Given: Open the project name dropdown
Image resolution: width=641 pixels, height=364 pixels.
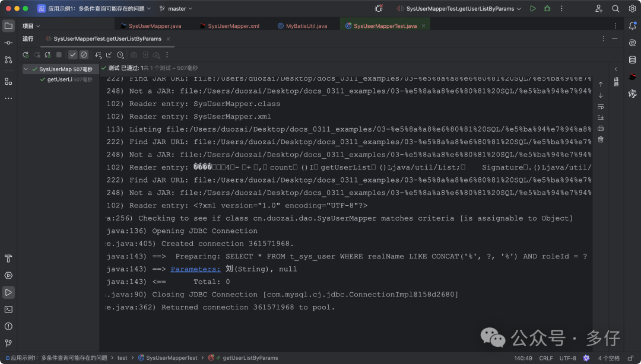Looking at the screenshot, I should (94, 8).
